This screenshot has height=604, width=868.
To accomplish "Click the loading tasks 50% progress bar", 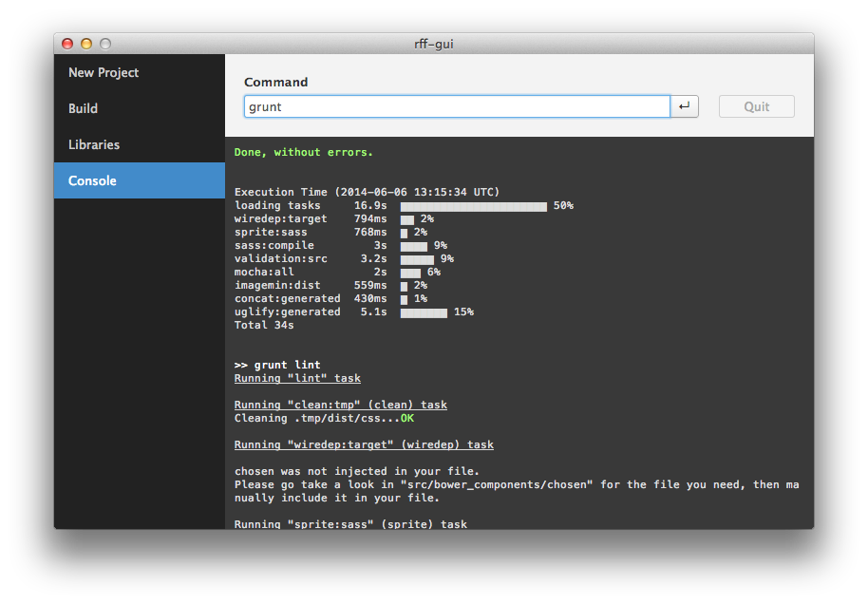I will 473,206.
